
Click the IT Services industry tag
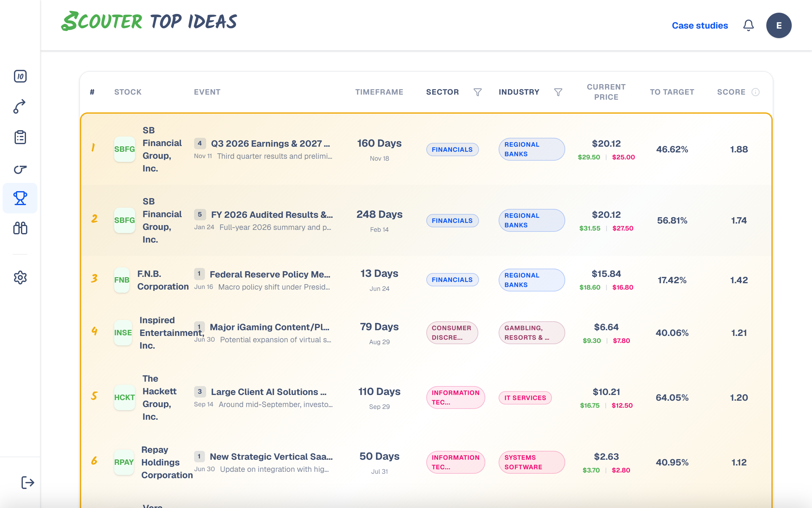tap(525, 398)
